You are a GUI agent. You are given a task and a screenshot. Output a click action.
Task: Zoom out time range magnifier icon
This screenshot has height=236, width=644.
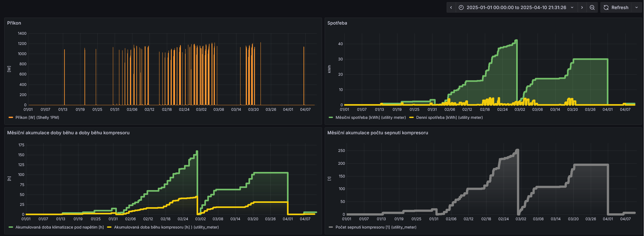pyautogui.click(x=592, y=7)
